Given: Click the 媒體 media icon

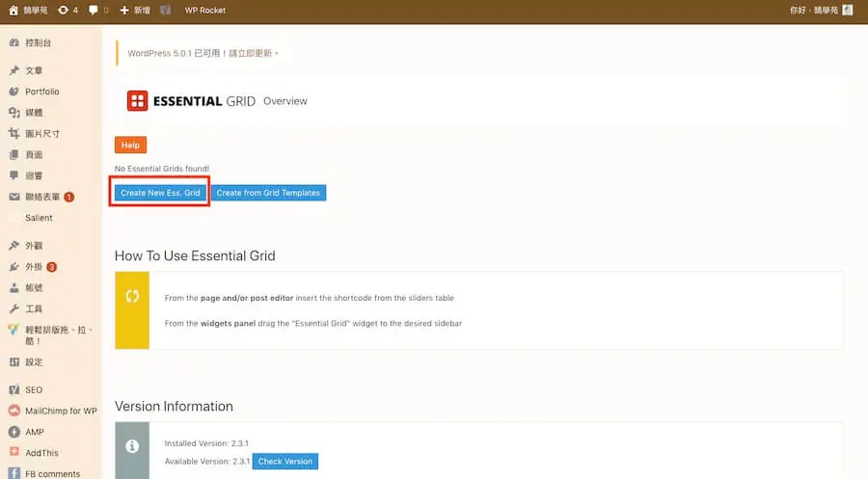Looking at the screenshot, I should click(x=14, y=113).
